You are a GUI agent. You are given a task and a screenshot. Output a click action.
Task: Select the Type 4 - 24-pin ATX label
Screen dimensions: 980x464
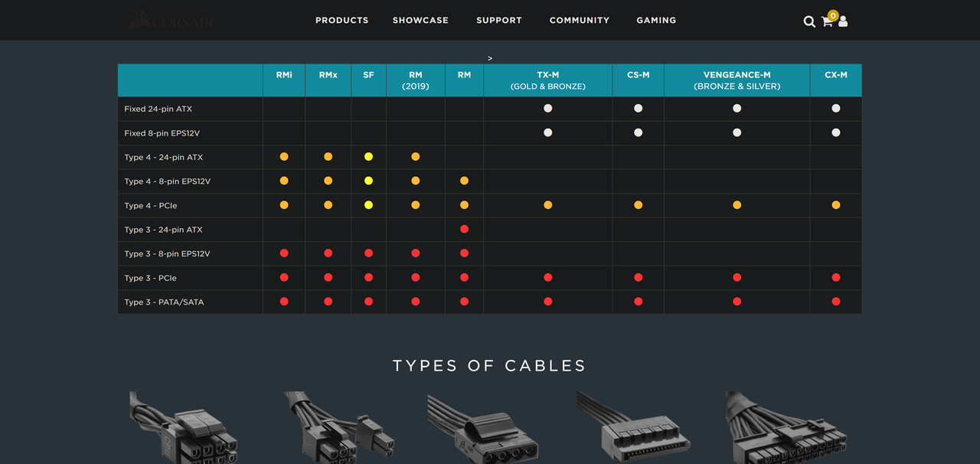[x=164, y=157]
